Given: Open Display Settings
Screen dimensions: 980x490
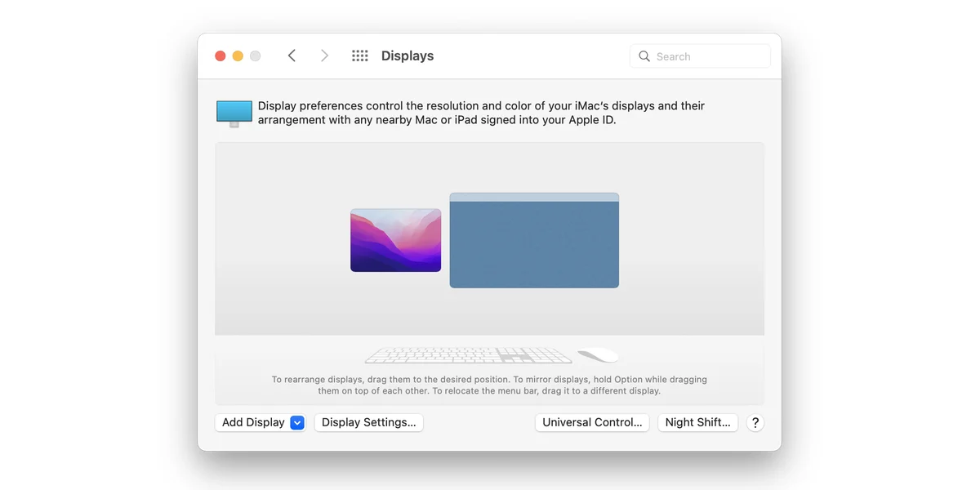Looking at the screenshot, I should tap(368, 422).
